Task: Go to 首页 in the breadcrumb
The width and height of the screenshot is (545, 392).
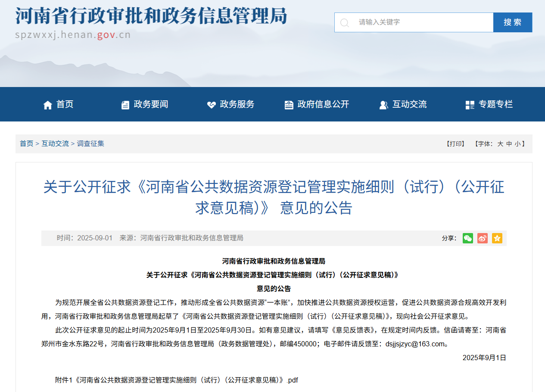Action: (x=26, y=144)
